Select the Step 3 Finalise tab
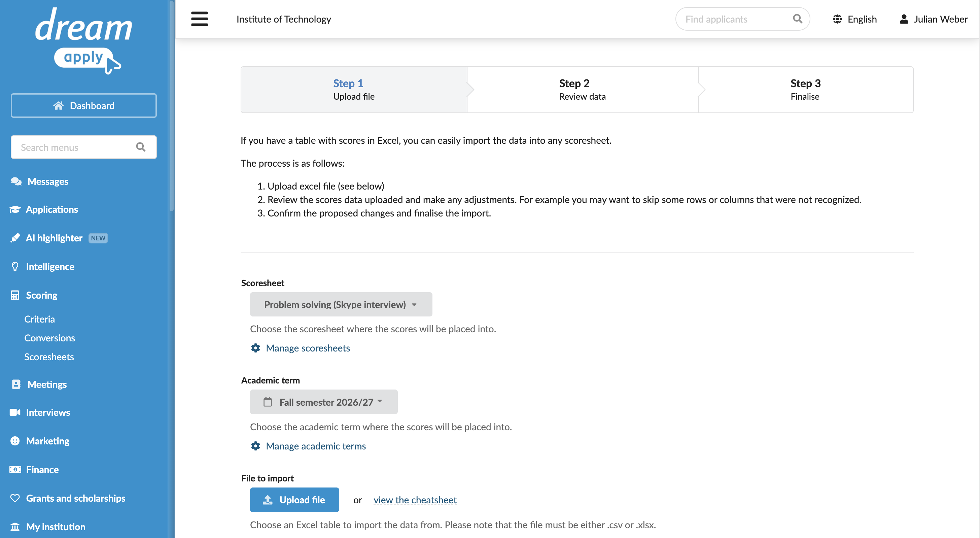Screen dimensions: 980x538 pyautogui.click(x=805, y=90)
